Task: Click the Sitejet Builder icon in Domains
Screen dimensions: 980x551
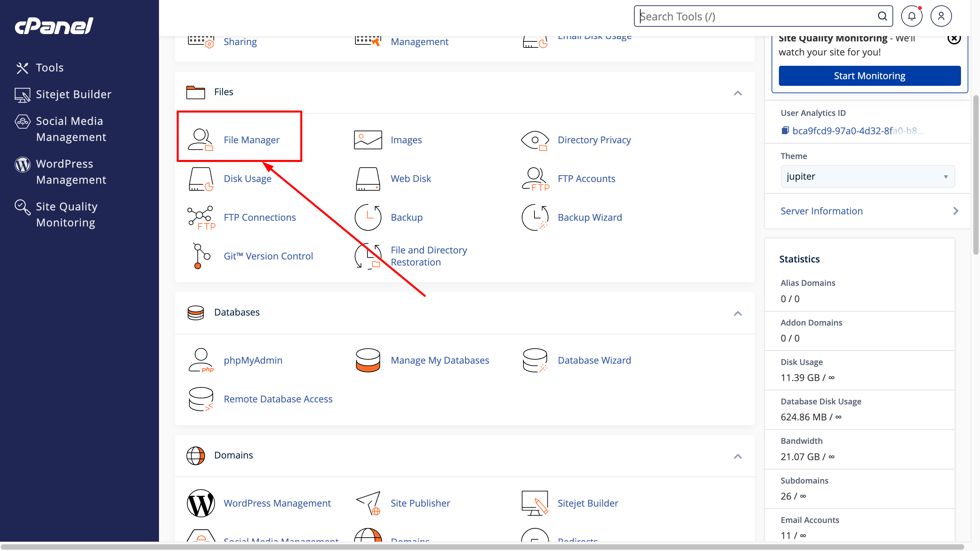Action: pos(534,503)
